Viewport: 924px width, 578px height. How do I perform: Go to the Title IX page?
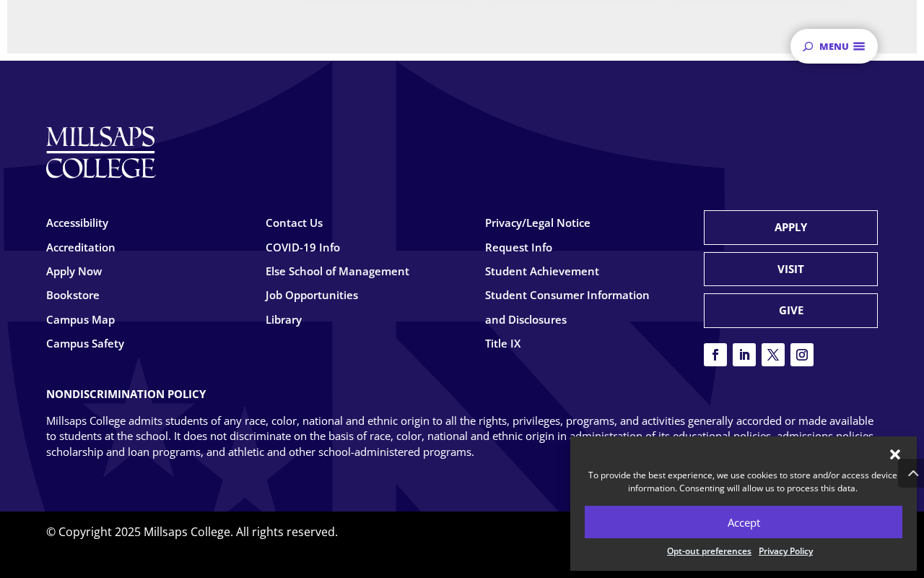click(x=502, y=343)
